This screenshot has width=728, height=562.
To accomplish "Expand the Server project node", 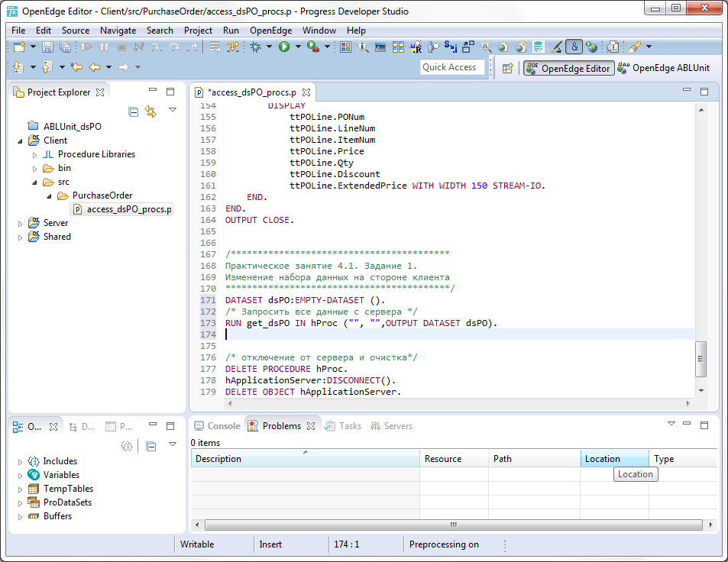I will (20, 224).
